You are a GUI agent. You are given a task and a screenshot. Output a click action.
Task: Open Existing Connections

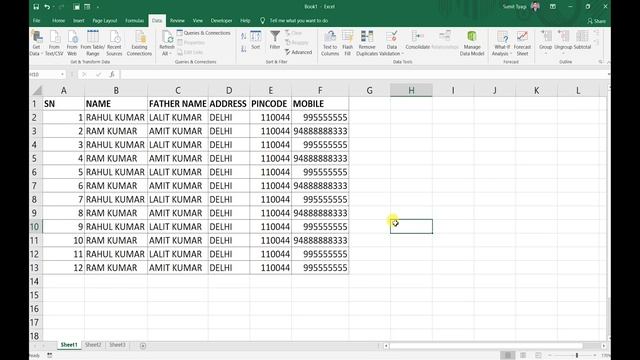click(x=140, y=43)
